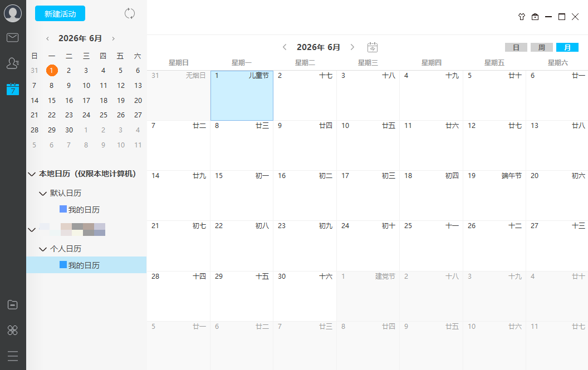
Task: Open the file center folder icon
Action: tap(13, 305)
